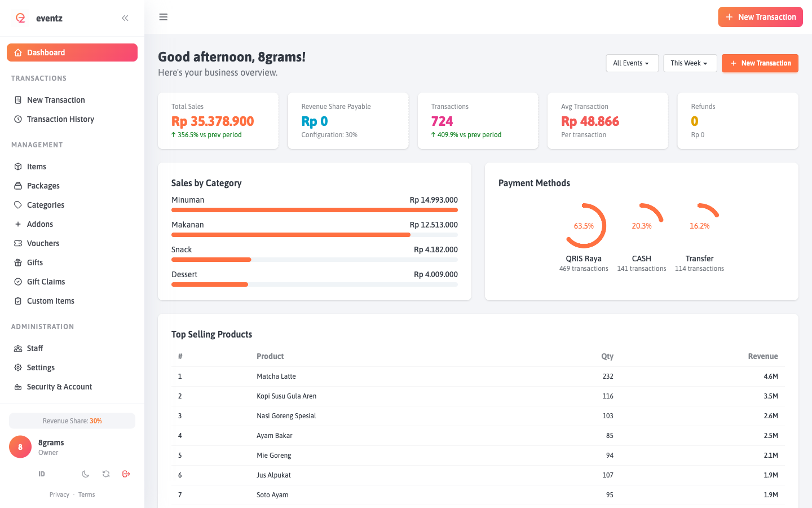
Task: Toggle the hamburger menu icon
Action: tap(164, 17)
